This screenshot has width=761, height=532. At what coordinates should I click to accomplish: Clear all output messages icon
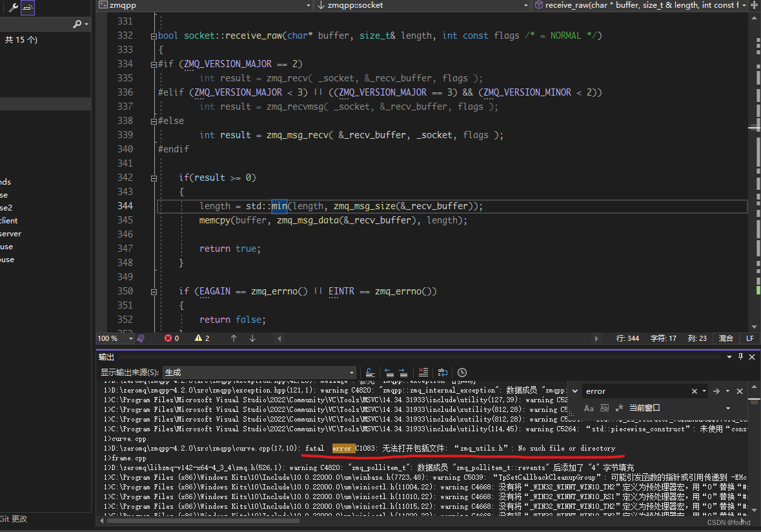click(423, 373)
